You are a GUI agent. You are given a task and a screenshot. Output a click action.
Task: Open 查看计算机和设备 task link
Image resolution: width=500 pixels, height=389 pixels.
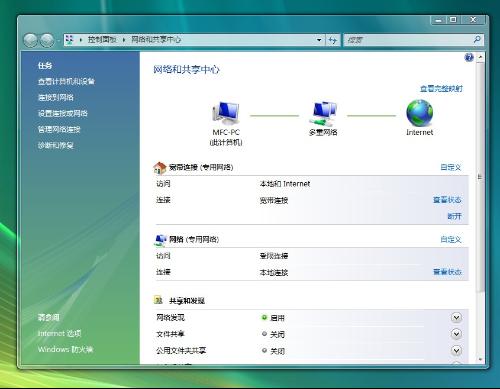[66, 81]
